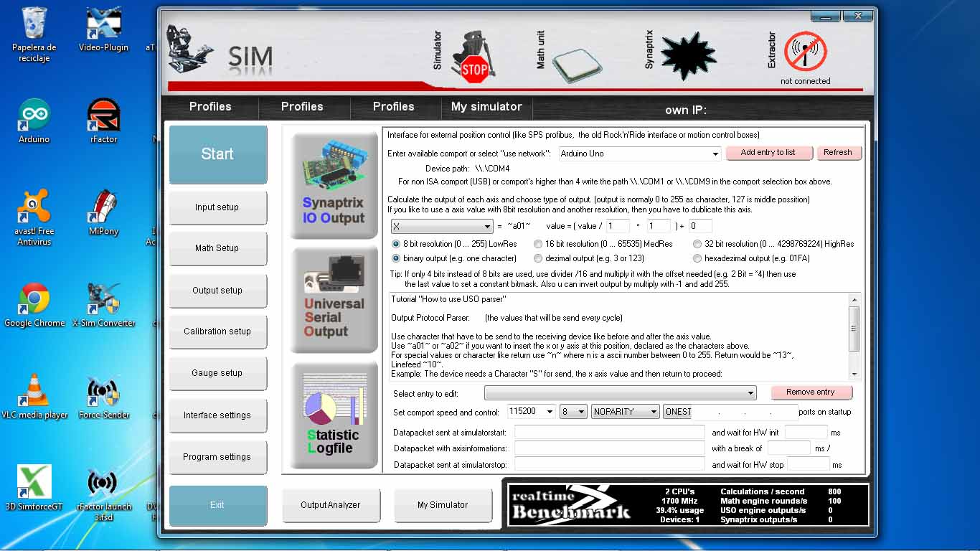Expand the NOPARITY dropdown
Screen dimensions: 980x551
653,412
